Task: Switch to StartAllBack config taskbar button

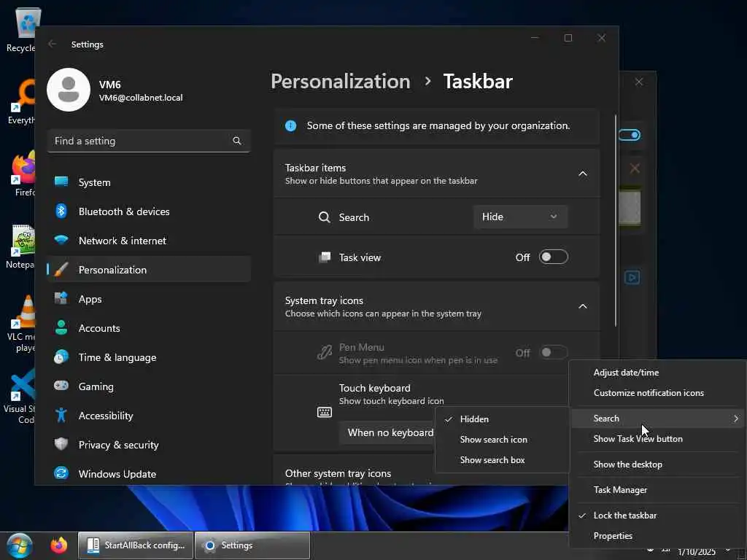Action: coord(135,545)
